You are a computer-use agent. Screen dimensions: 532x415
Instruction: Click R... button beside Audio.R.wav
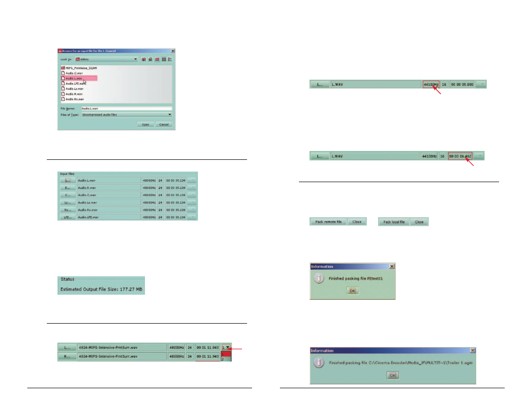pos(67,188)
